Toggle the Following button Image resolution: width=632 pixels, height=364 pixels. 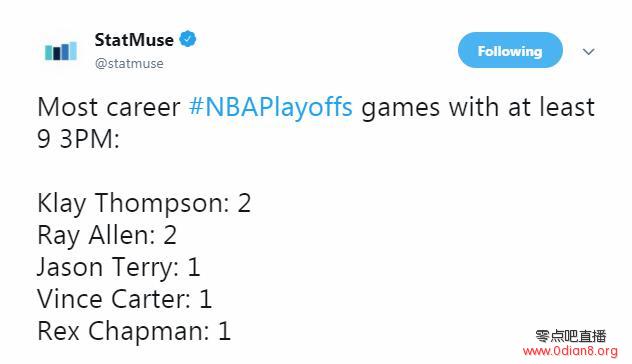pos(510,50)
